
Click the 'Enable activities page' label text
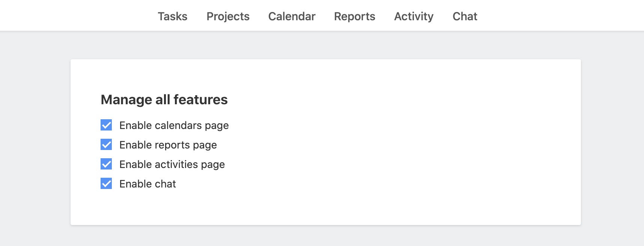click(x=172, y=165)
